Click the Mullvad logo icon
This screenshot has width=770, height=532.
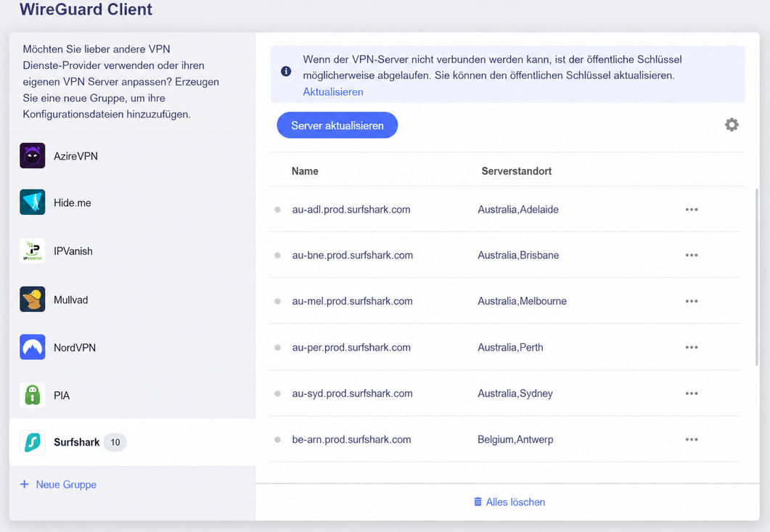(x=33, y=299)
